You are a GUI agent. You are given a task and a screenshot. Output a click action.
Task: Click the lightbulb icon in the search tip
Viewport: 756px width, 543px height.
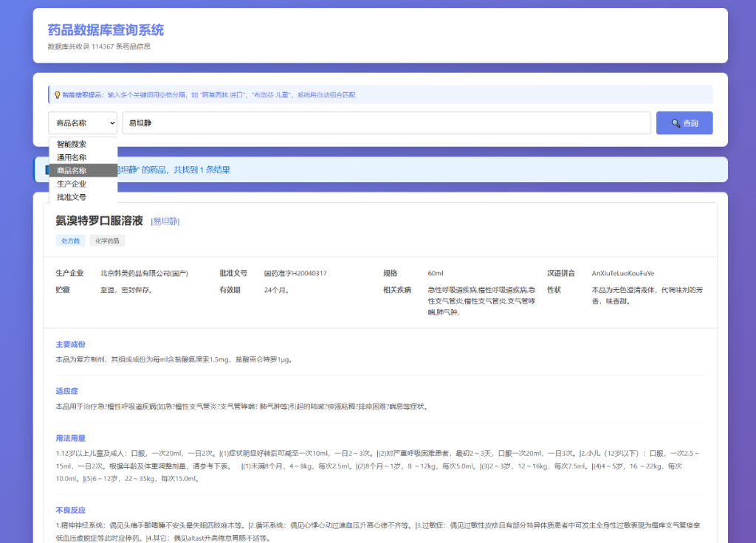58,94
